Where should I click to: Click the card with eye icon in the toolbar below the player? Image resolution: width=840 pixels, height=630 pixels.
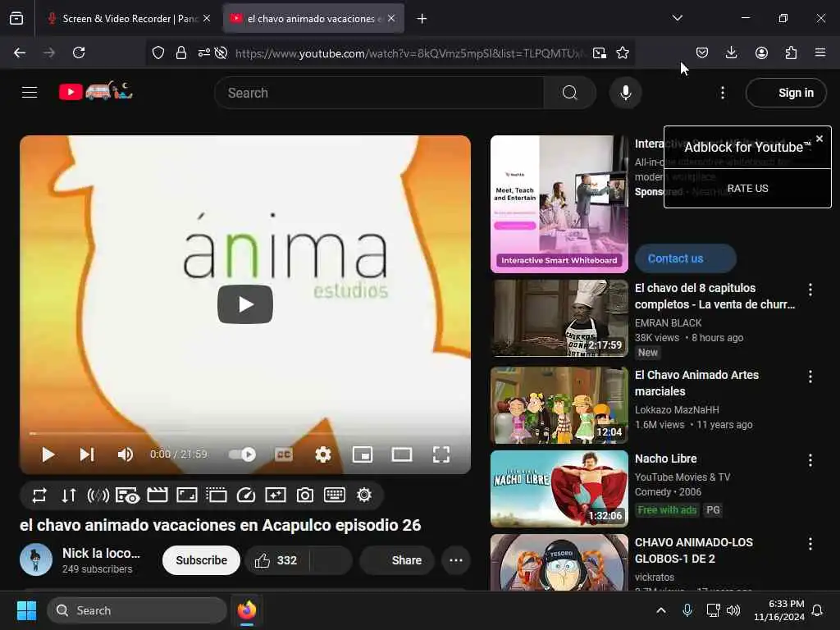click(x=127, y=495)
